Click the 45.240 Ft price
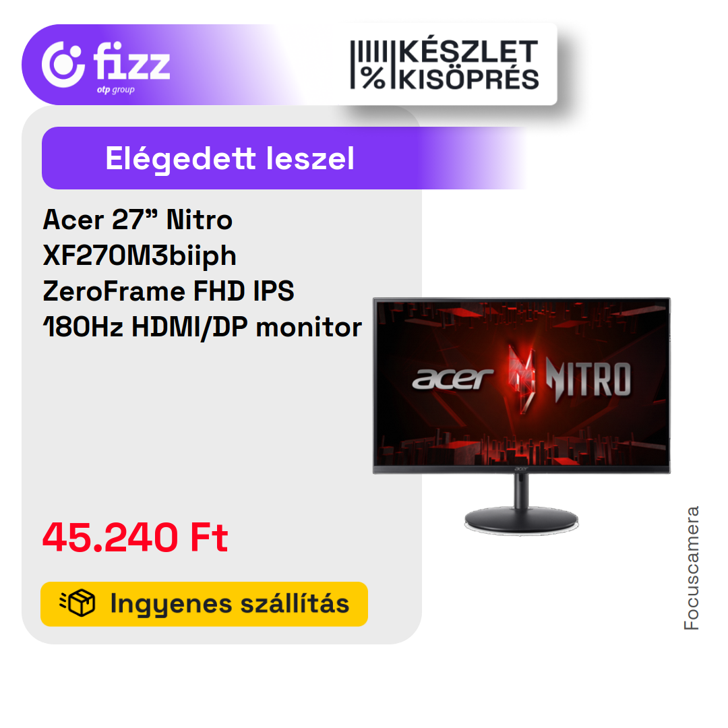 [x=135, y=537]
